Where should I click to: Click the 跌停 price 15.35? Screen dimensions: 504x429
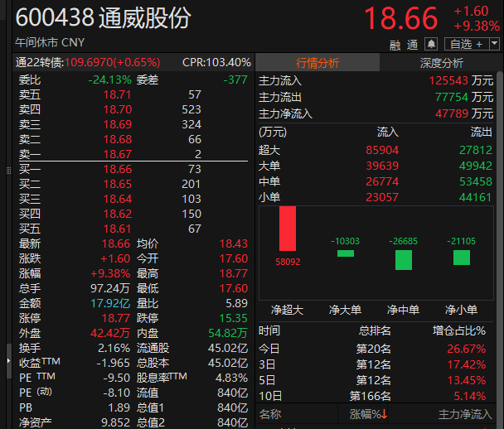point(234,318)
